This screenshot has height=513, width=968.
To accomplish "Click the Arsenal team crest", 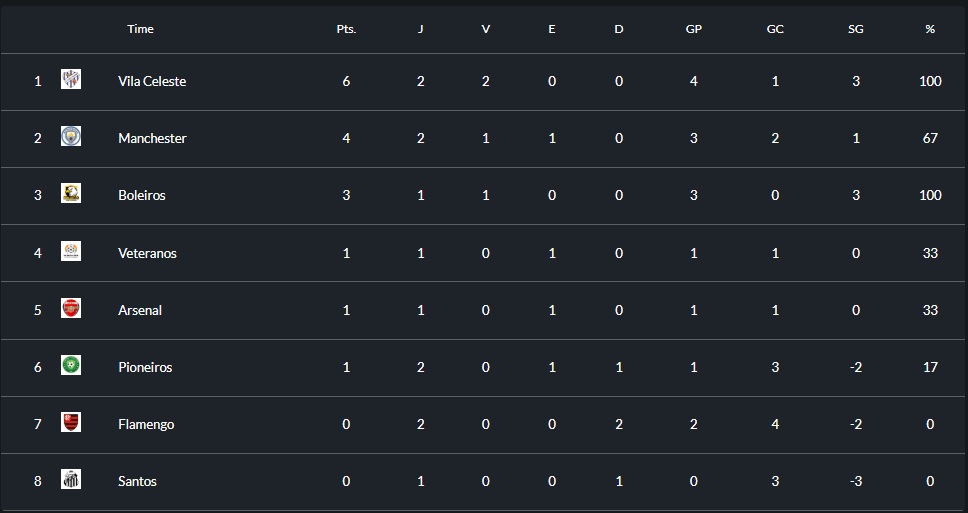I will point(71,308).
